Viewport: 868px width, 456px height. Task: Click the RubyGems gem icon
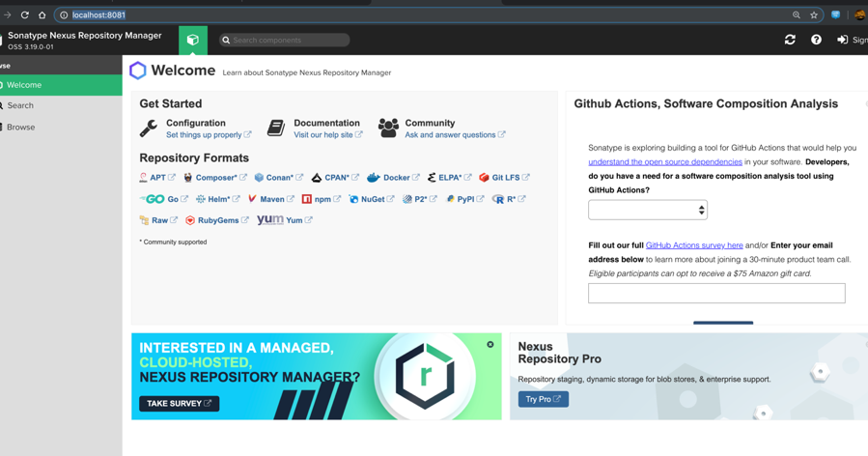(x=190, y=220)
